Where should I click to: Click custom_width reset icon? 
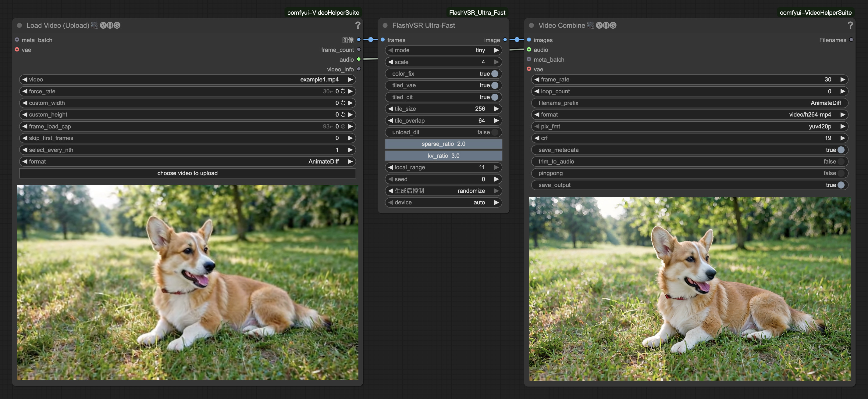[343, 103]
